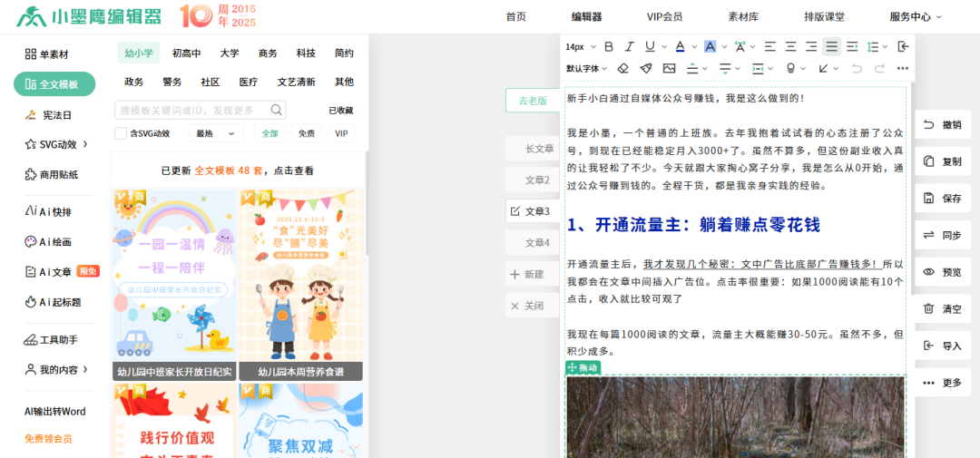
Task: Click the side margin spacing icon
Action: point(758,68)
